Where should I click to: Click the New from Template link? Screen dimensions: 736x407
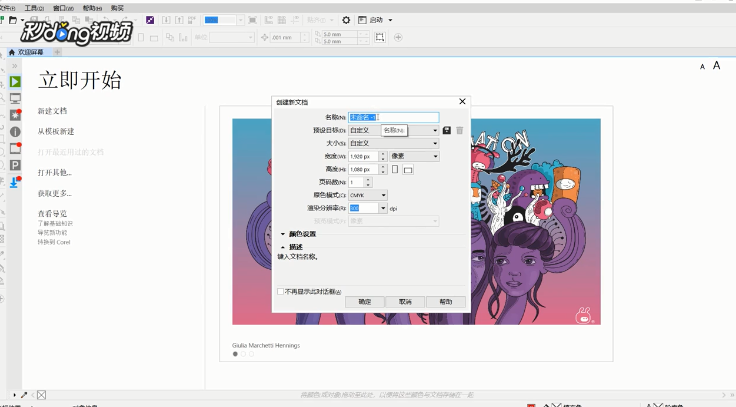click(56, 131)
